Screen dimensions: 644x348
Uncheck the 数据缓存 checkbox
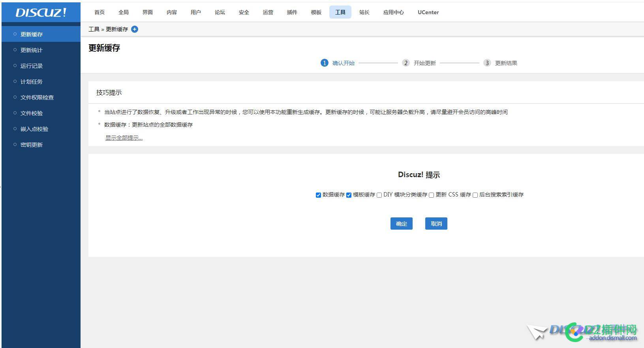click(318, 195)
